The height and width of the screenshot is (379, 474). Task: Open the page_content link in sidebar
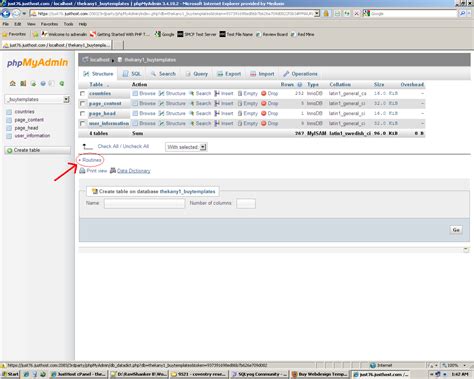29,120
